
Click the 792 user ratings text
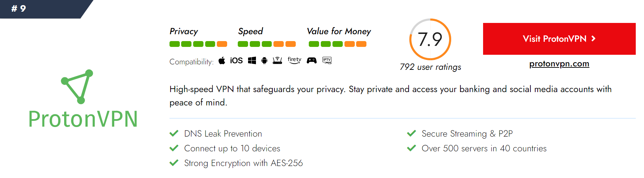[430, 67]
